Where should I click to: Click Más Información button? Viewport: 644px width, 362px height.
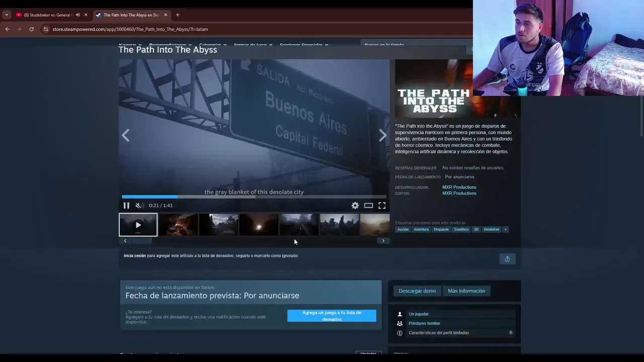click(x=466, y=291)
